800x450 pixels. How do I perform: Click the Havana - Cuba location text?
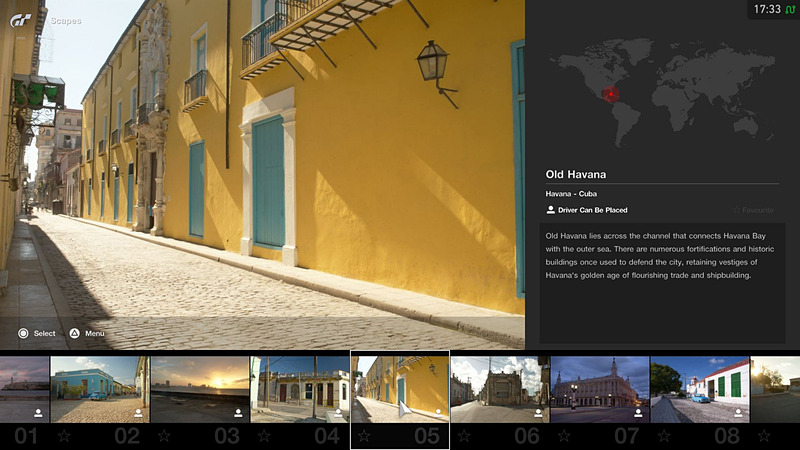(x=571, y=194)
